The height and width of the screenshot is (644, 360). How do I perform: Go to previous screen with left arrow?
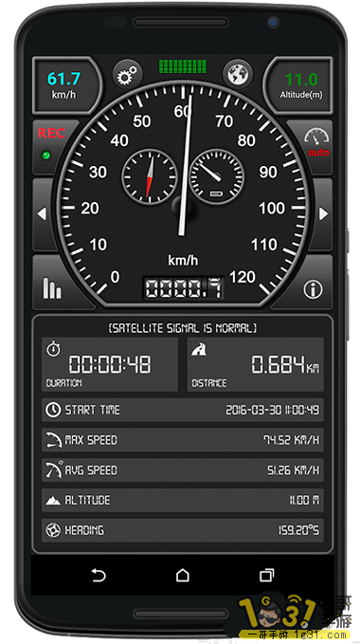point(42,213)
